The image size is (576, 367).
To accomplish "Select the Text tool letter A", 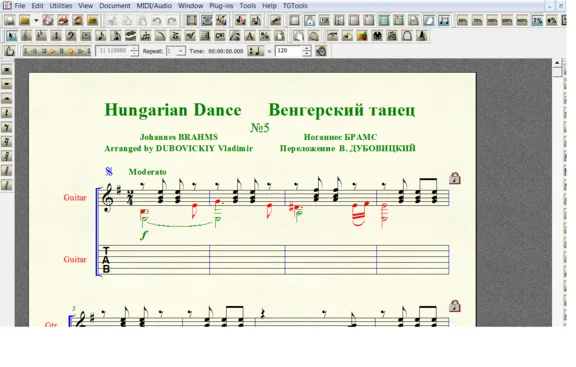I will [x=250, y=36].
